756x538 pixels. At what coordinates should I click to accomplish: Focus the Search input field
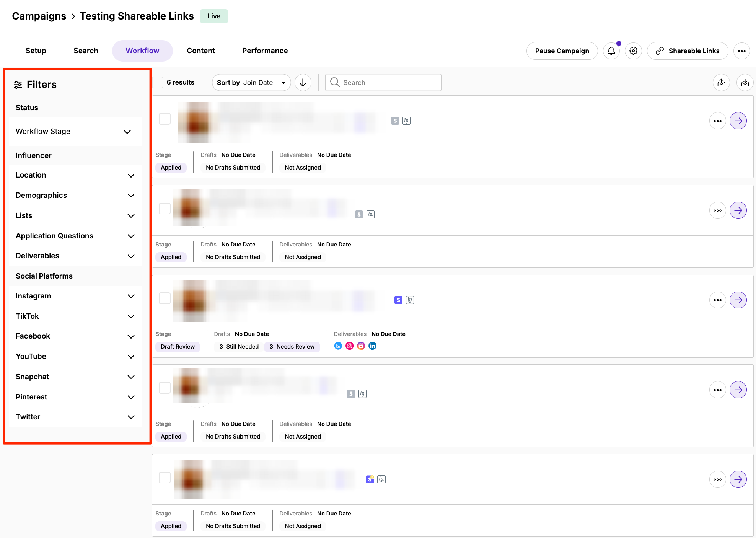click(x=383, y=83)
